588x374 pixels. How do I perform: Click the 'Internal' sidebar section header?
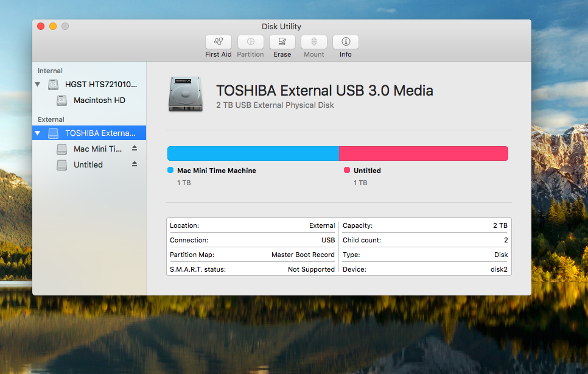(50, 71)
